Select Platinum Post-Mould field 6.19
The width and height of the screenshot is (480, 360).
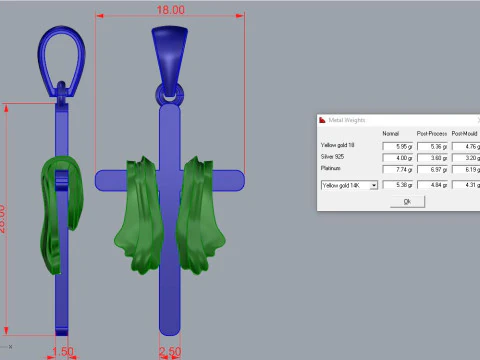[466, 169]
